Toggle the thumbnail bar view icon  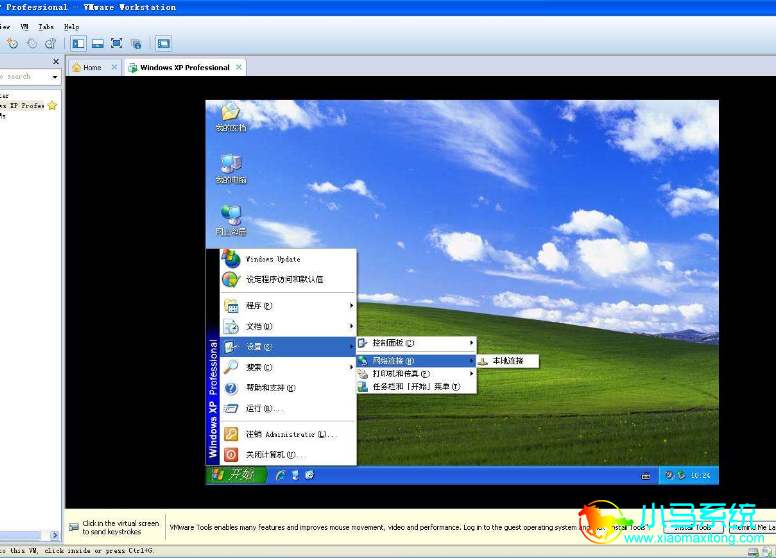coord(97,44)
